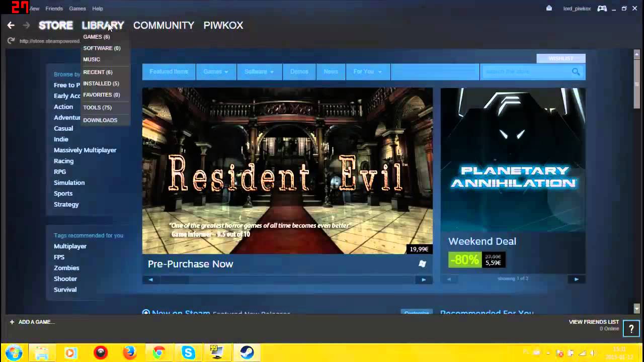Reload the store page
This screenshot has height=362, width=644.
click(11, 41)
